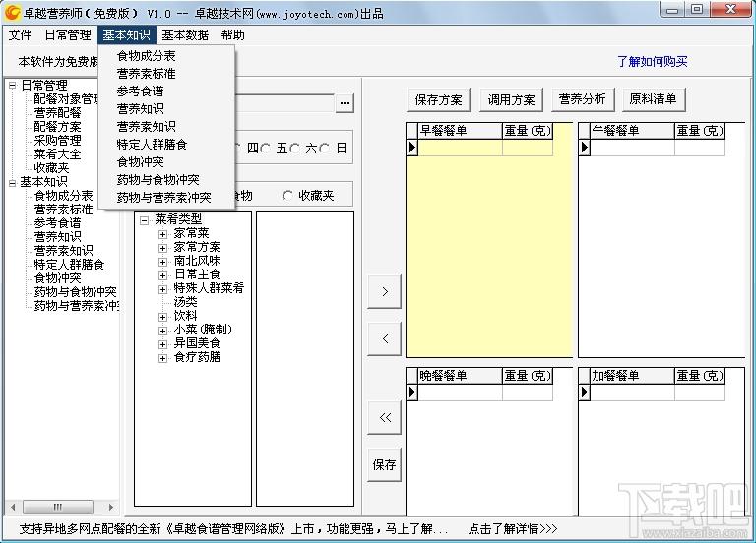756x543 pixels.
Task: Click the > add-to-menu button
Action: click(384, 291)
